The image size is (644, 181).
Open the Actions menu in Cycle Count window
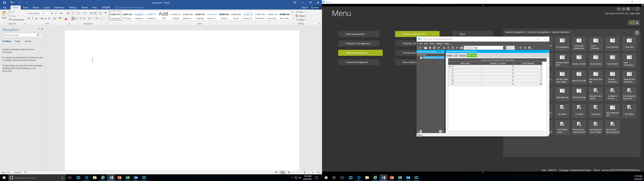(x=439, y=44)
